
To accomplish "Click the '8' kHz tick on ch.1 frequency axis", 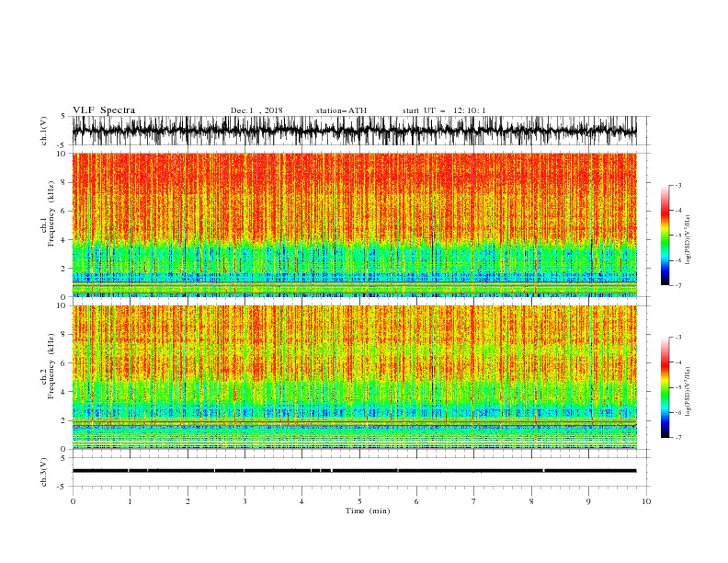I will coord(65,182).
